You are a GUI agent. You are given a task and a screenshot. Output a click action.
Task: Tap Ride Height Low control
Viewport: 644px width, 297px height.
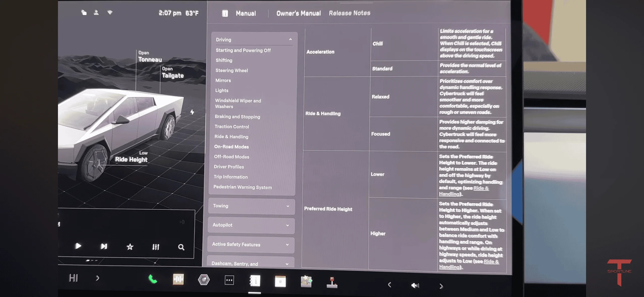131,157
